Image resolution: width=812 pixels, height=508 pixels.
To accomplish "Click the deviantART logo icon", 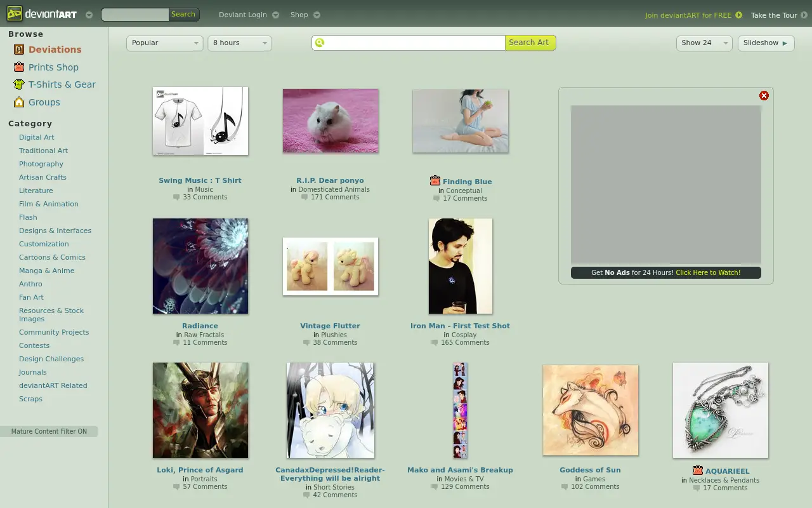I will click(x=15, y=14).
